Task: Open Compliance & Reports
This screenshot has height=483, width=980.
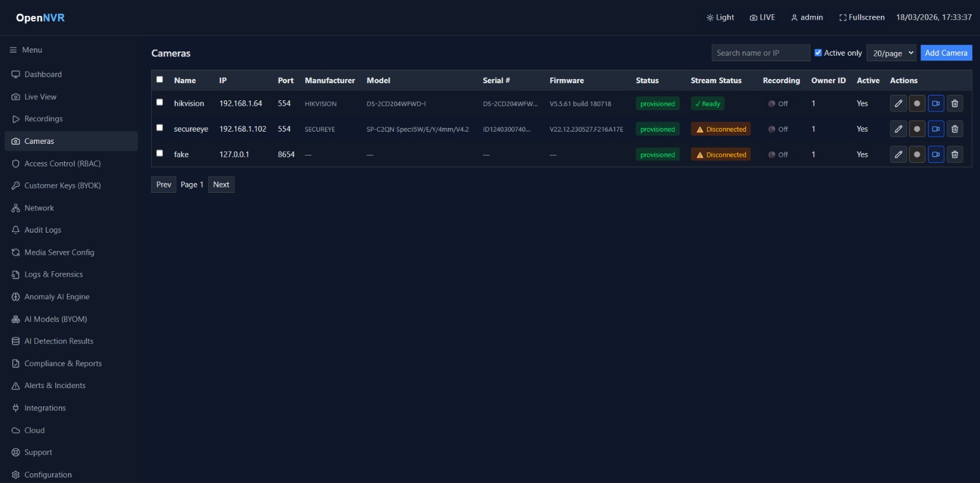Action: [x=71, y=364]
